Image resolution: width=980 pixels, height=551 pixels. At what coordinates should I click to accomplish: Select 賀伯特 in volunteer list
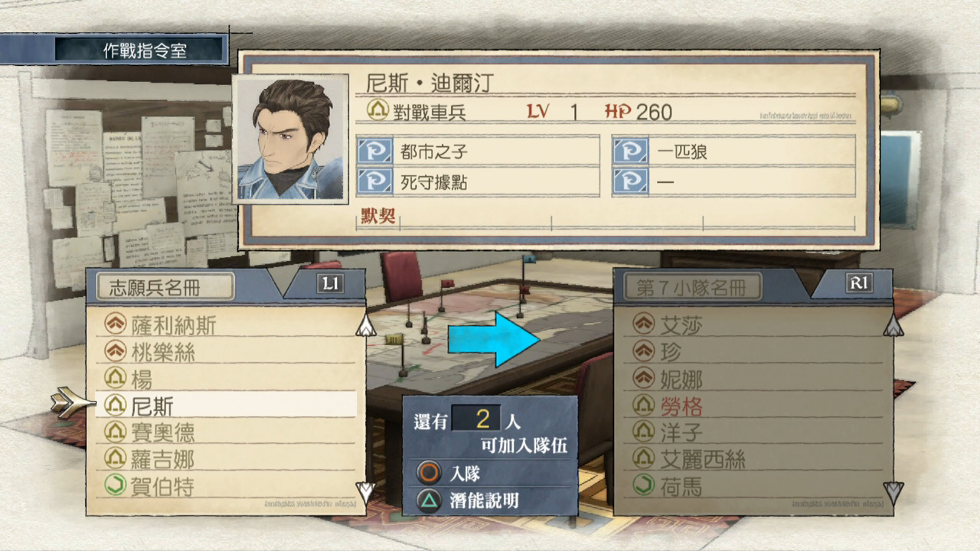pyautogui.click(x=227, y=486)
